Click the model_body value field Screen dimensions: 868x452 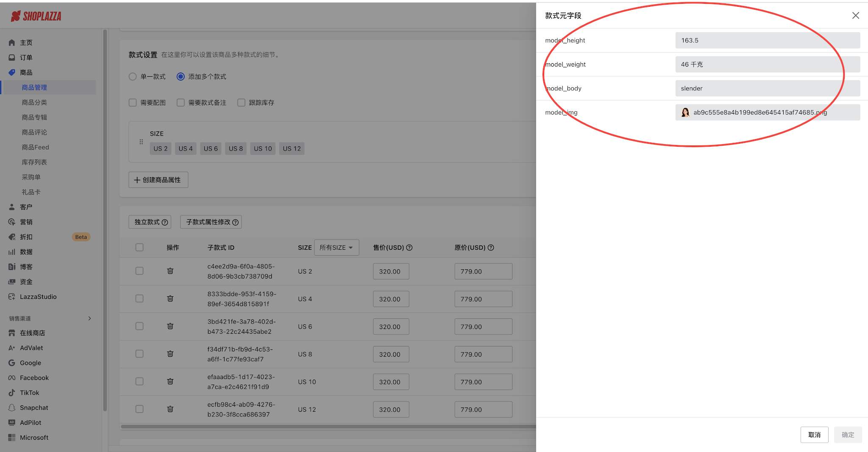(768, 88)
